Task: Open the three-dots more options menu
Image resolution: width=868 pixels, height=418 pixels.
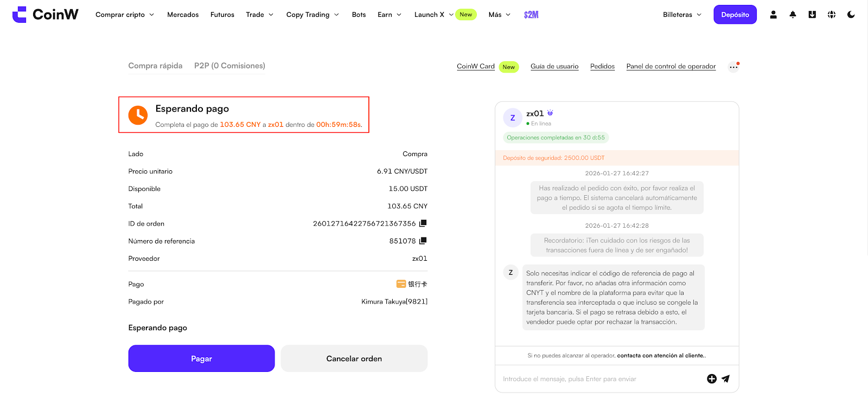Action: [733, 67]
